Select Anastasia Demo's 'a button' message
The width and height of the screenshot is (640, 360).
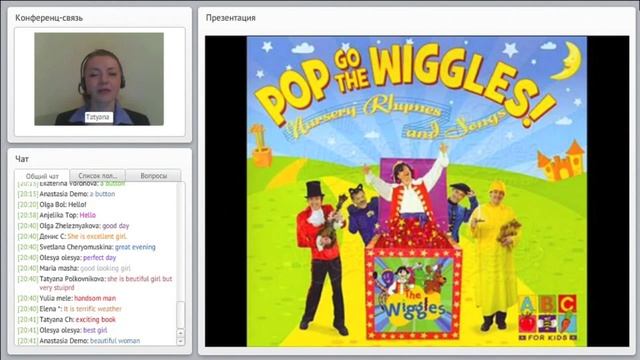(67, 194)
